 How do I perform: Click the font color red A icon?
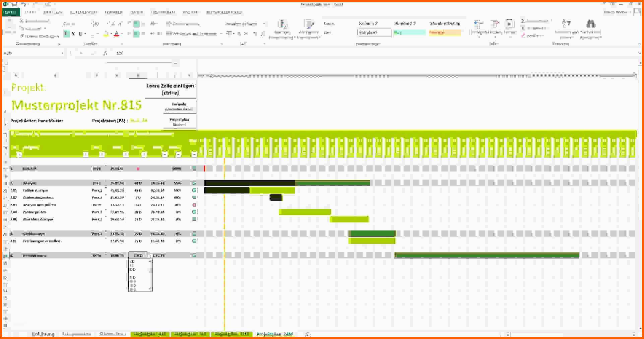[x=117, y=33]
